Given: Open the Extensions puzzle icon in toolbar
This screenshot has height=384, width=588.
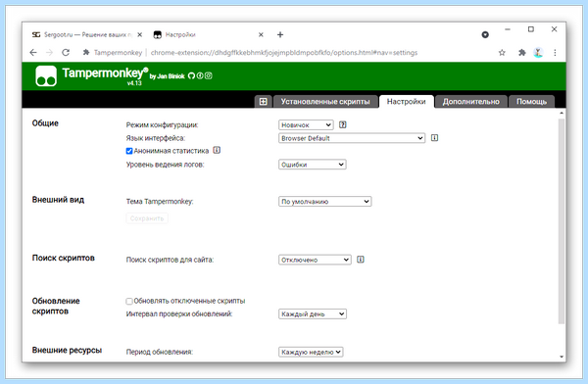Looking at the screenshot, I should [521, 53].
